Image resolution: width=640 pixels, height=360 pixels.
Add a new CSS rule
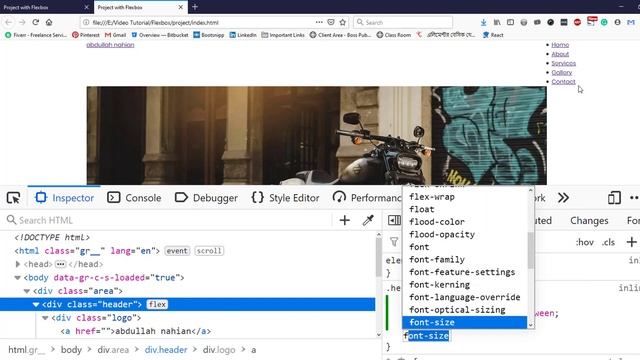(x=631, y=242)
